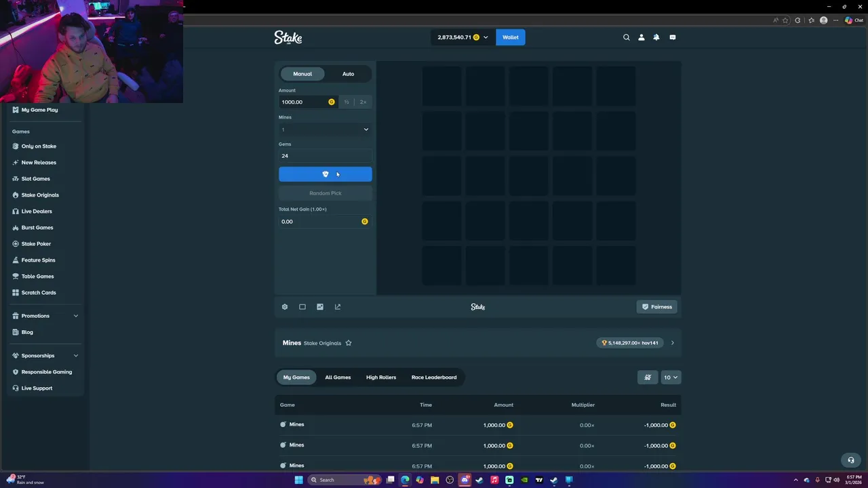Viewport: 868px width, 488px height.
Task: Open Live Support link in sidebar
Action: tap(37, 388)
